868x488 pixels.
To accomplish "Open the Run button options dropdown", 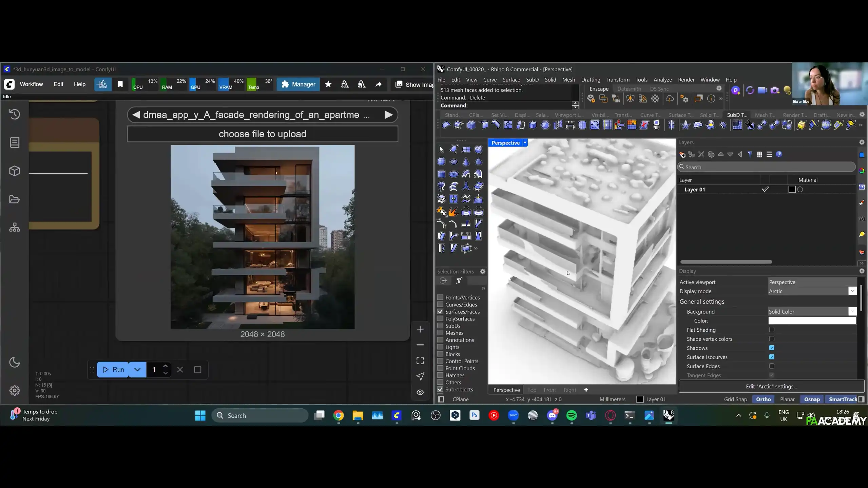I will (137, 370).
